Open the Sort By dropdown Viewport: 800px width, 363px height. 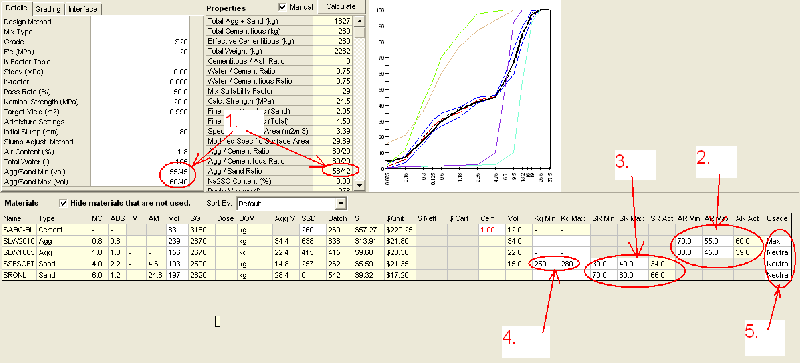(x=340, y=203)
